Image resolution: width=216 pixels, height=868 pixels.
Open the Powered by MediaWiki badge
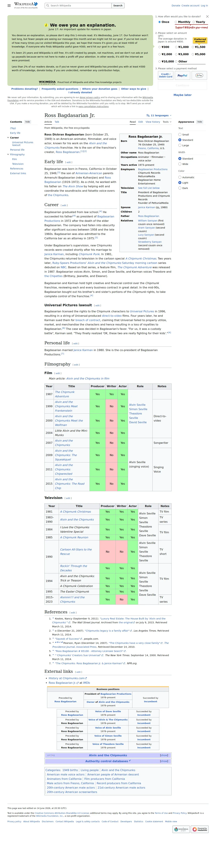pyautogui.click(x=200, y=829)
